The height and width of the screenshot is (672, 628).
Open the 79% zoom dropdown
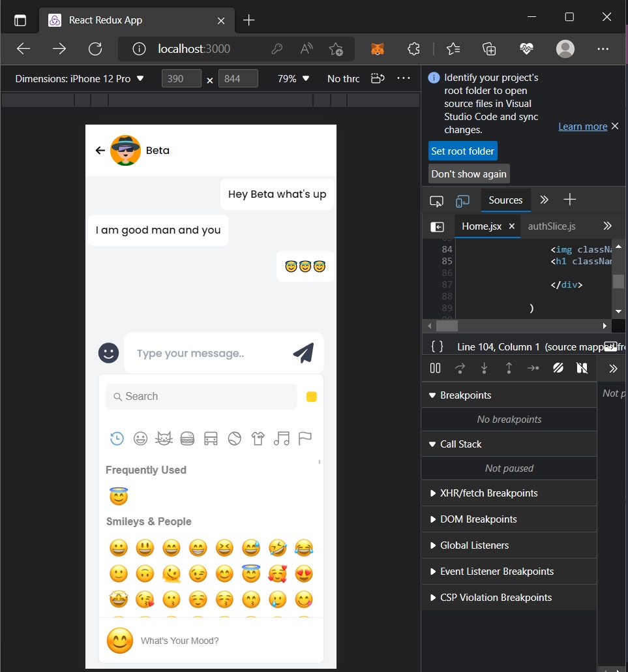click(293, 79)
